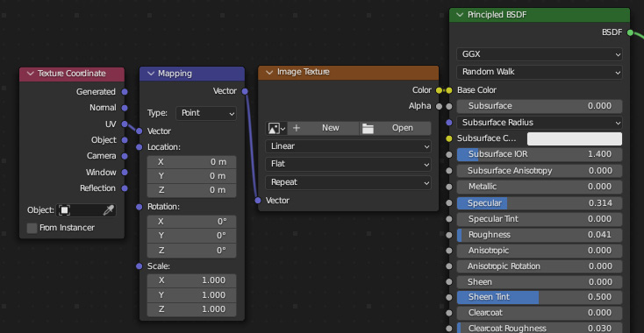
Task: Click the object icon in Object field
Action: [64, 210]
